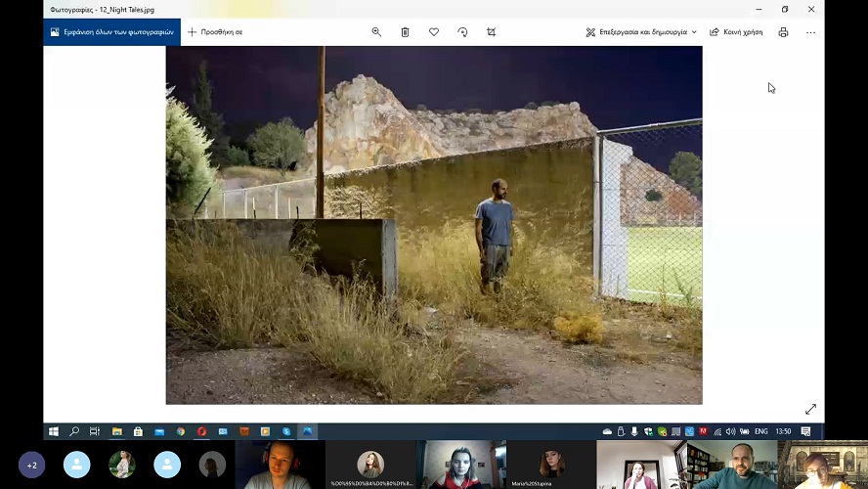
Task: Rotate the photo using the rotate icon
Action: (462, 32)
